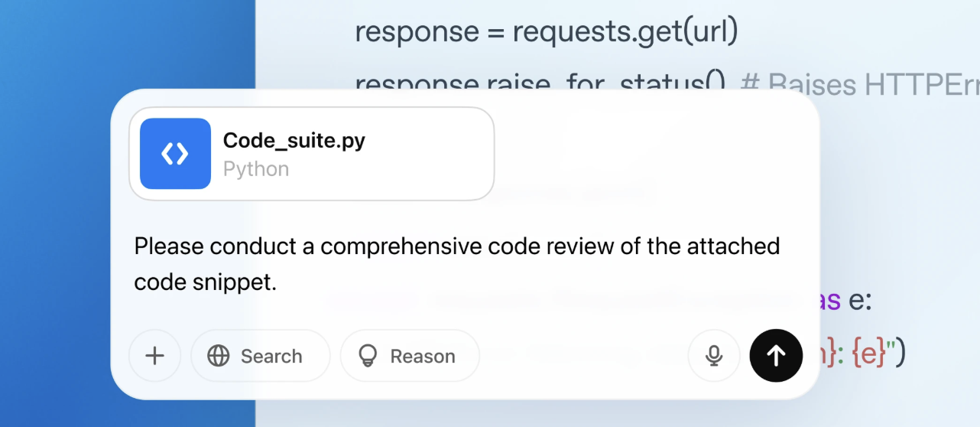Click the "# Raises HTTPErr" comment text
The image size is (980, 427).
[861, 83]
